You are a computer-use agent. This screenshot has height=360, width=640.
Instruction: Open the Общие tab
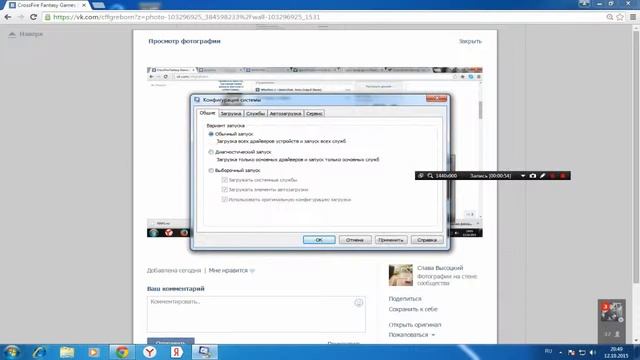(207, 113)
